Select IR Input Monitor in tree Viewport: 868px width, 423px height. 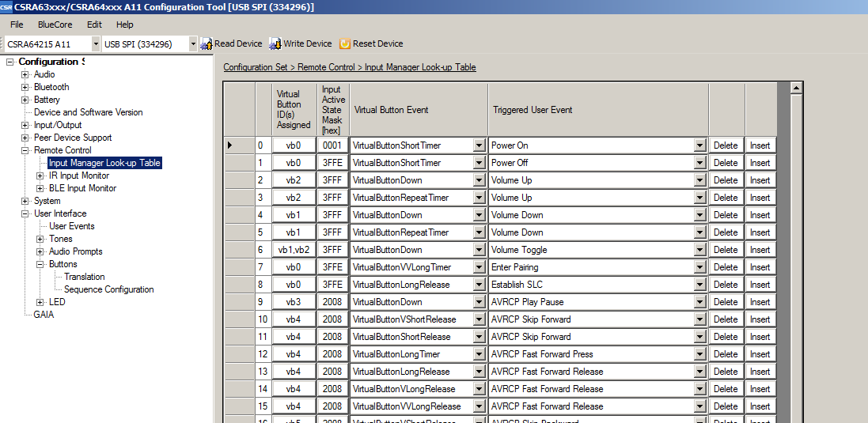79,176
